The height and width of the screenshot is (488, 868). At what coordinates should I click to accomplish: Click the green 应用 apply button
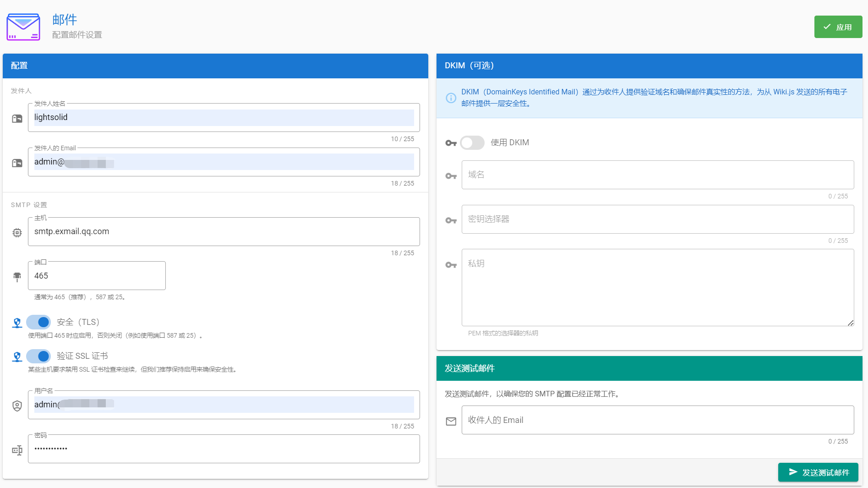(x=838, y=27)
